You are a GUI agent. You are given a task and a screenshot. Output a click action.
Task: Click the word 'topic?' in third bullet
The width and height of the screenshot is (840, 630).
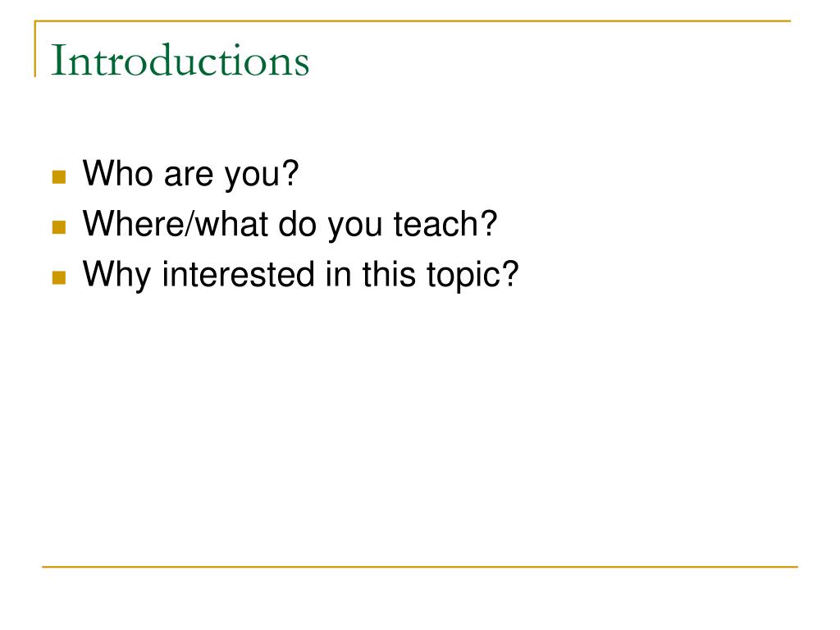pyautogui.click(x=472, y=276)
